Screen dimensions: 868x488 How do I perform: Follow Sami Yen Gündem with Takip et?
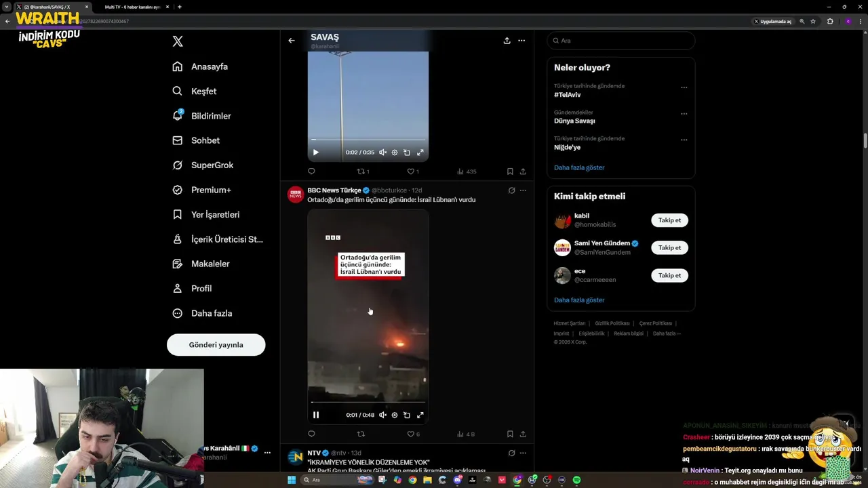669,247
